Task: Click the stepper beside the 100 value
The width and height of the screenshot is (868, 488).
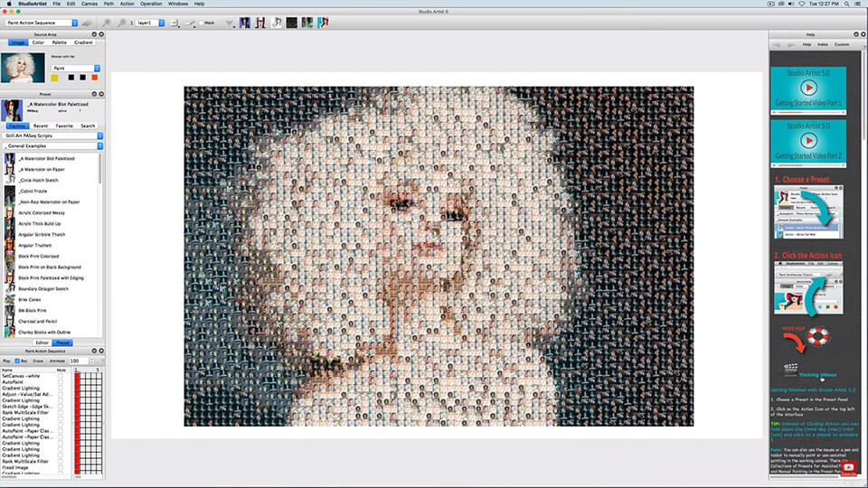Action: click(x=92, y=361)
